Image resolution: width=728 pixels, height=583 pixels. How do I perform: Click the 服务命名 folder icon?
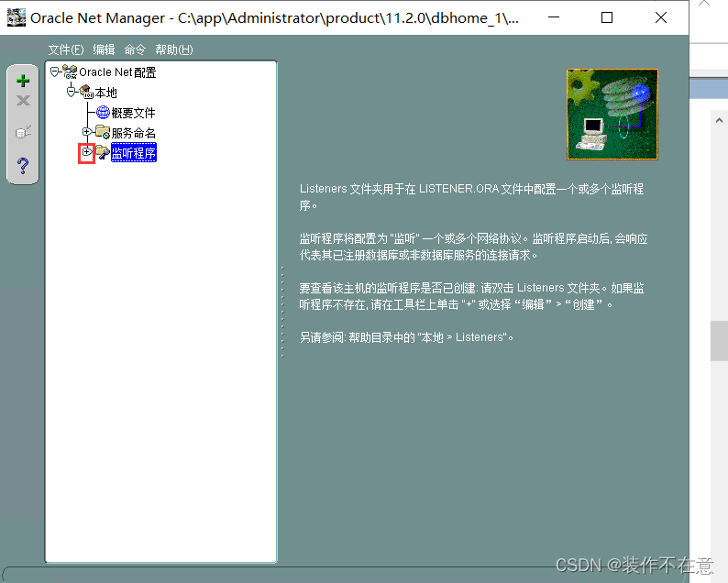coord(103,132)
